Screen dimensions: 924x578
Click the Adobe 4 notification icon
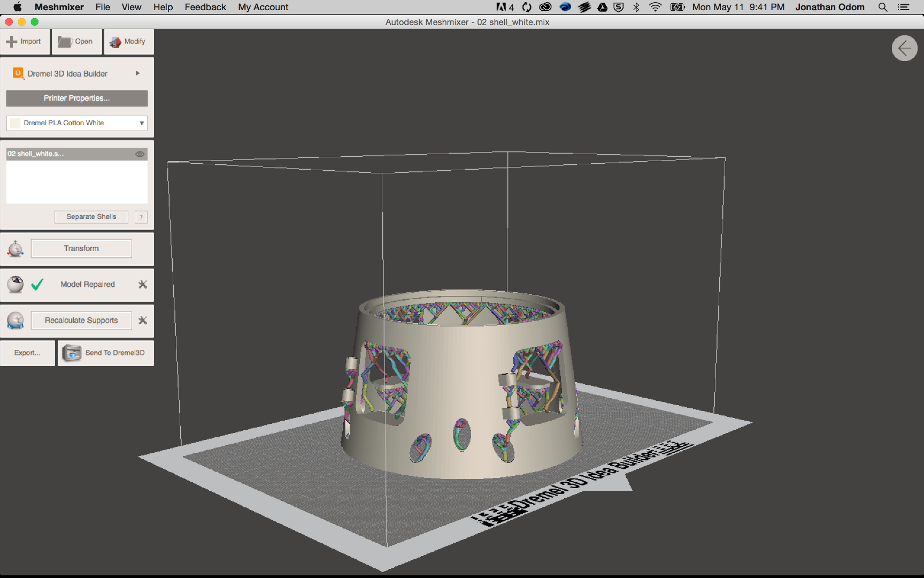click(505, 7)
